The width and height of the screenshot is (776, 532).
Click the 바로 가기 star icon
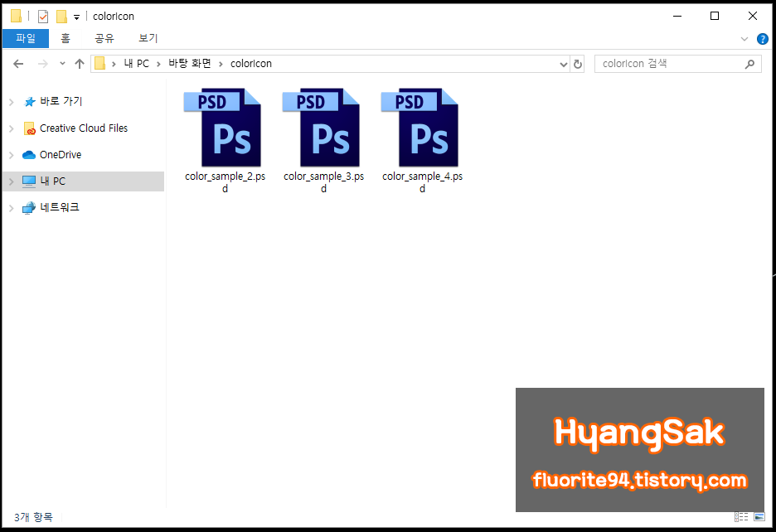(30, 102)
